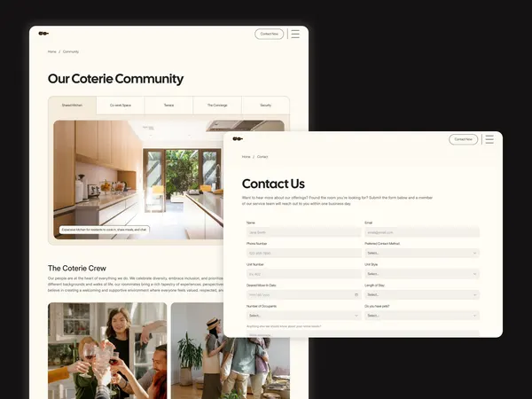Open Number of Occupants dropdown
Screen dimensions: 532x399
(x=303, y=316)
